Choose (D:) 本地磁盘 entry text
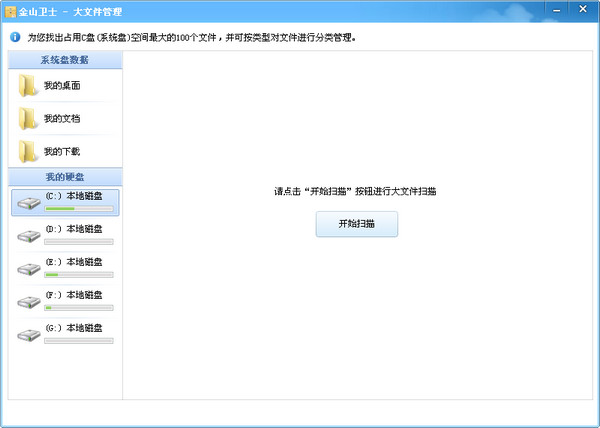The width and height of the screenshot is (600, 428). (74, 229)
